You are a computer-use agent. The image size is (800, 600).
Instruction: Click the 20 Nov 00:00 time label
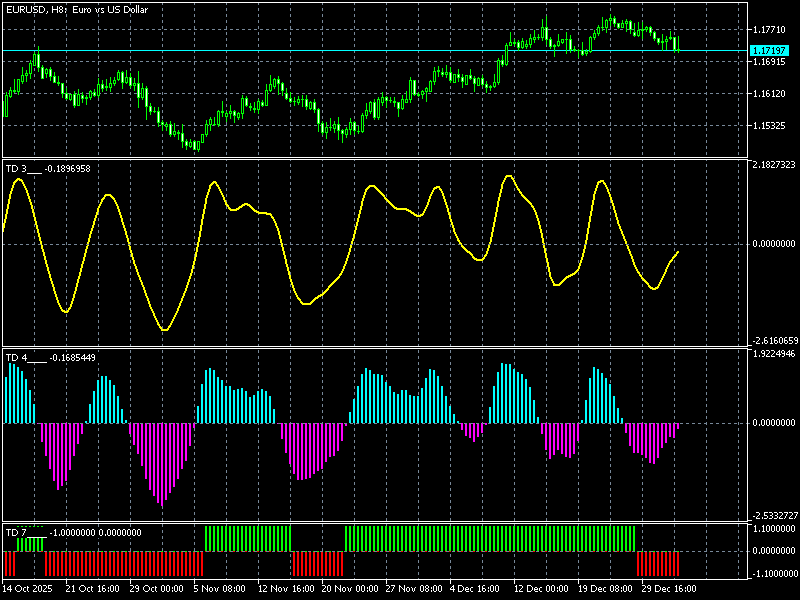[x=348, y=588]
